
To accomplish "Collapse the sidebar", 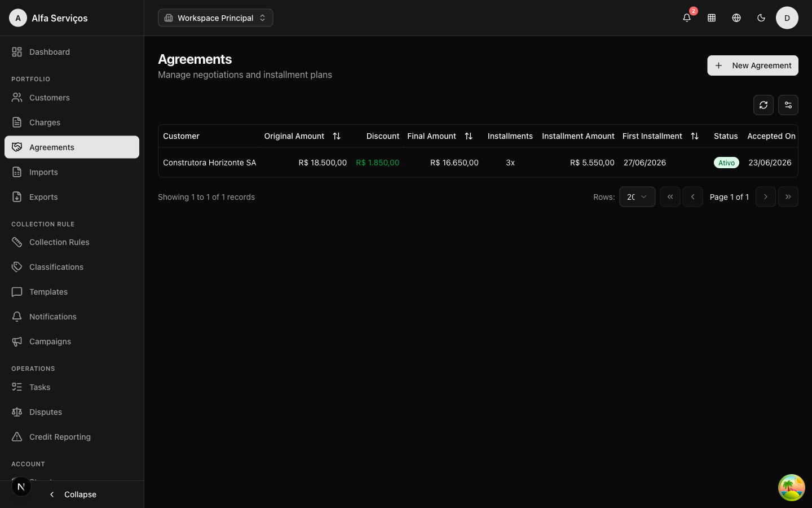I will [72, 494].
